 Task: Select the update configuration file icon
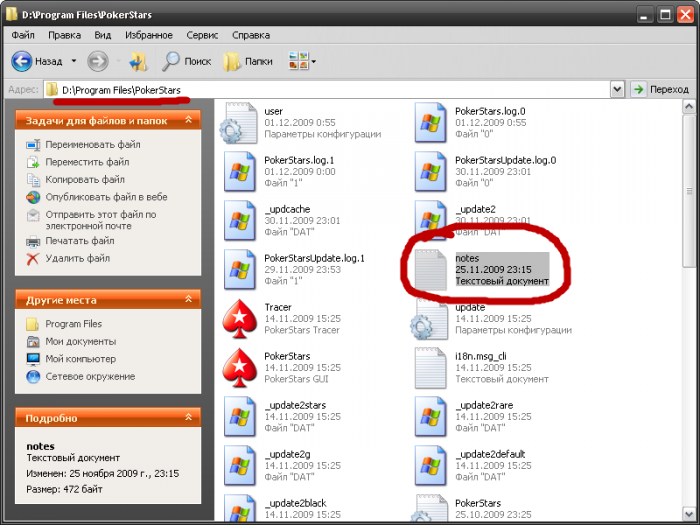point(429,320)
